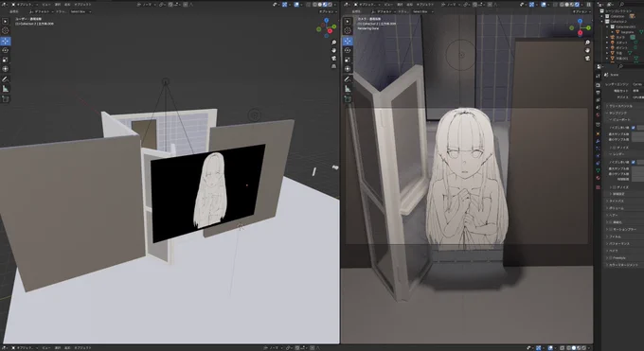
Task: Toggle camera view icon in left viewport
Action: tap(334, 59)
